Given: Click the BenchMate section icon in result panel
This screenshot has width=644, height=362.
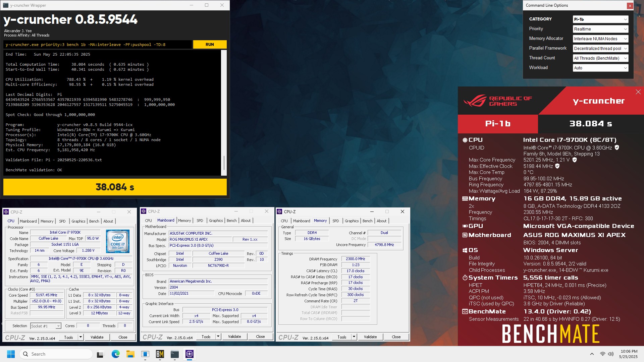Looking at the screenshot, I should [465, 311].
